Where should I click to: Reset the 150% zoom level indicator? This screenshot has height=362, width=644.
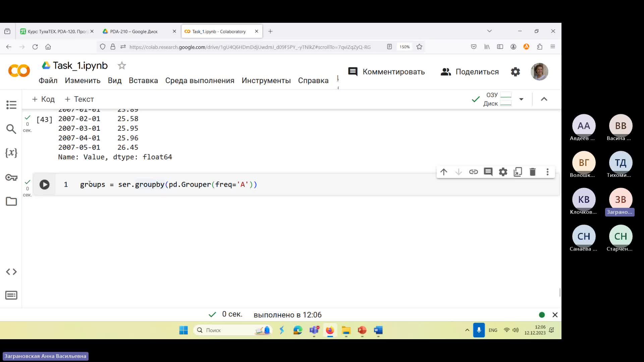[405, 47]
